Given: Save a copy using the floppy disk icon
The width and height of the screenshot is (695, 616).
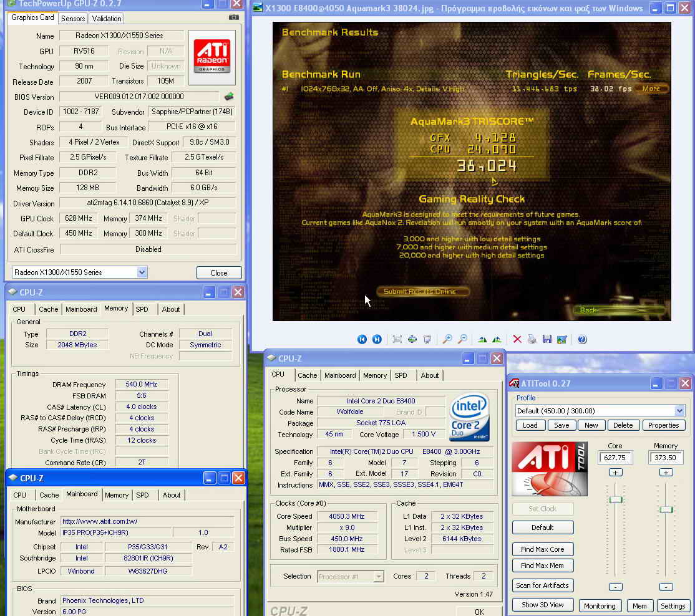Looking at the screenshot, I should tap(547, 339).
